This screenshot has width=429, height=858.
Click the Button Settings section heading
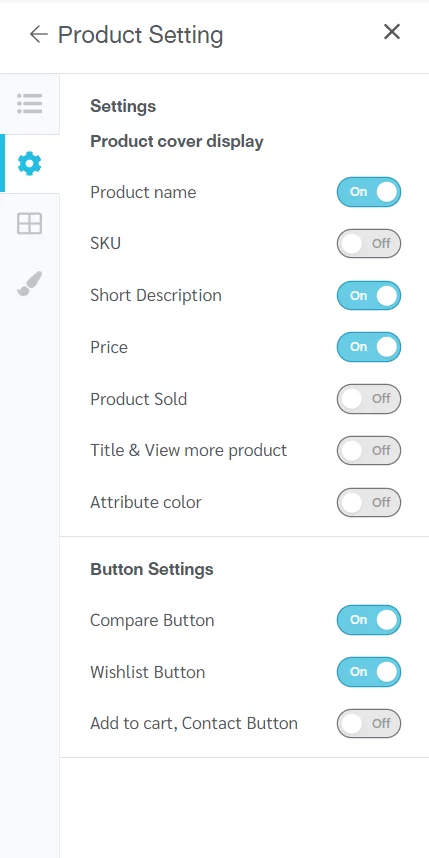pos(152,569)
